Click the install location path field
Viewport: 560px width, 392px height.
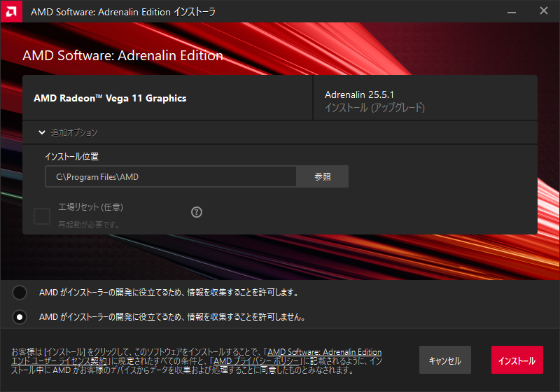(171, 176)
